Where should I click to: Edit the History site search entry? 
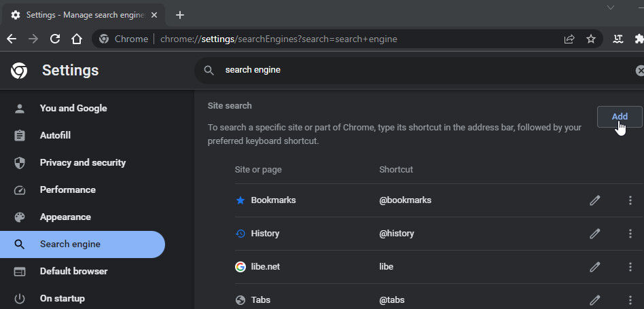pyautogui.click(x=594, y=234)
